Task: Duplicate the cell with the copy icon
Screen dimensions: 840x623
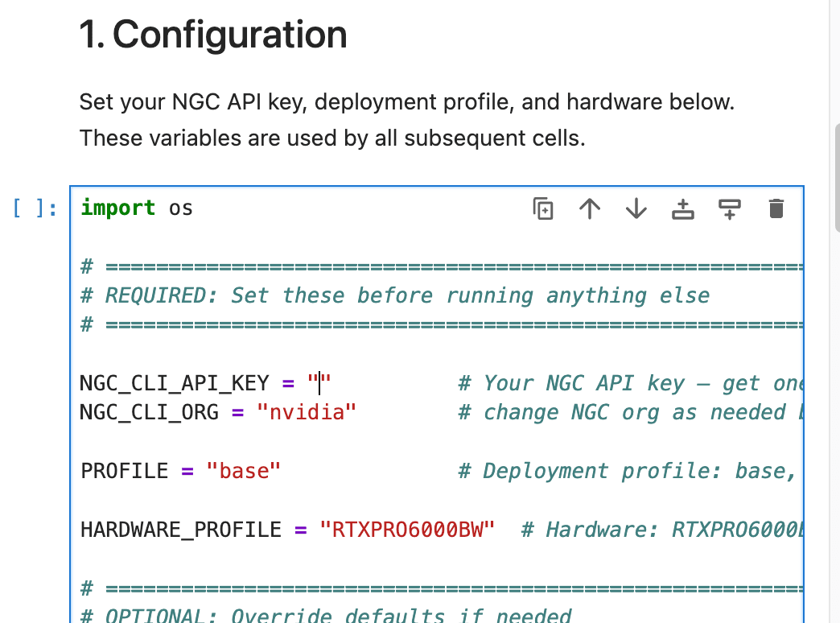Action: pos(542,208)
